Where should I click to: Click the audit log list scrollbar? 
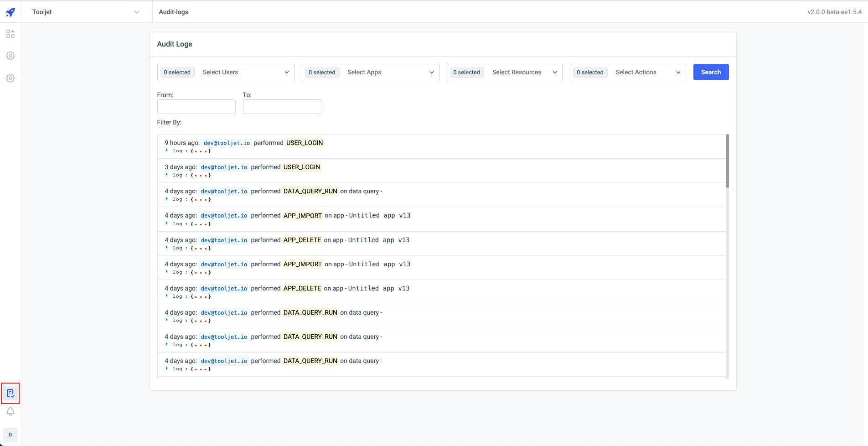(727, 161)
